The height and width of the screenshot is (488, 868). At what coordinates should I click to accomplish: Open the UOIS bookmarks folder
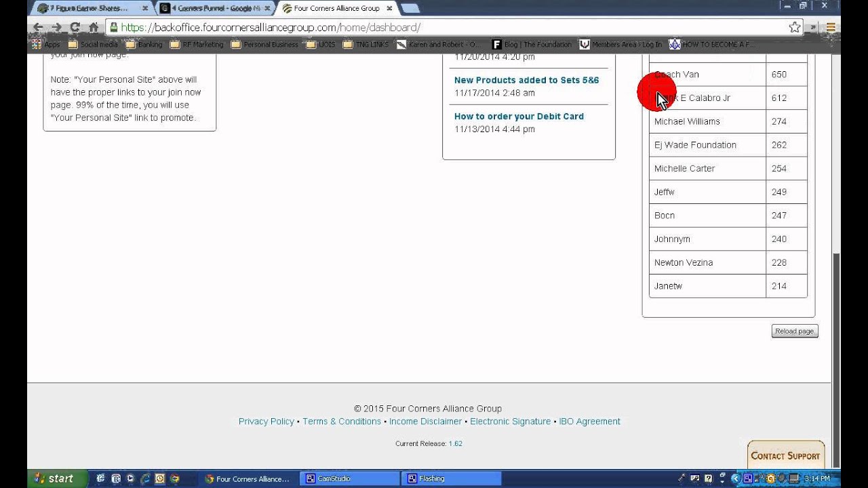[321, 45]
